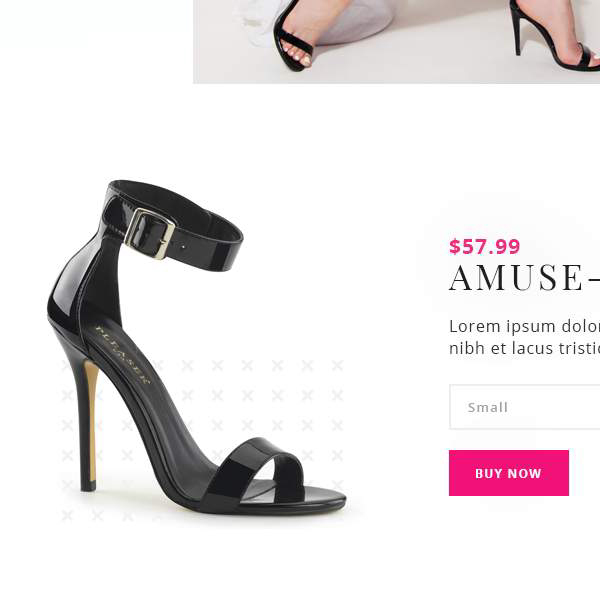Viewport: 600px width, 600px height.
Task: Click the silver buckle on the ankle strap
Action: point(150,233)
